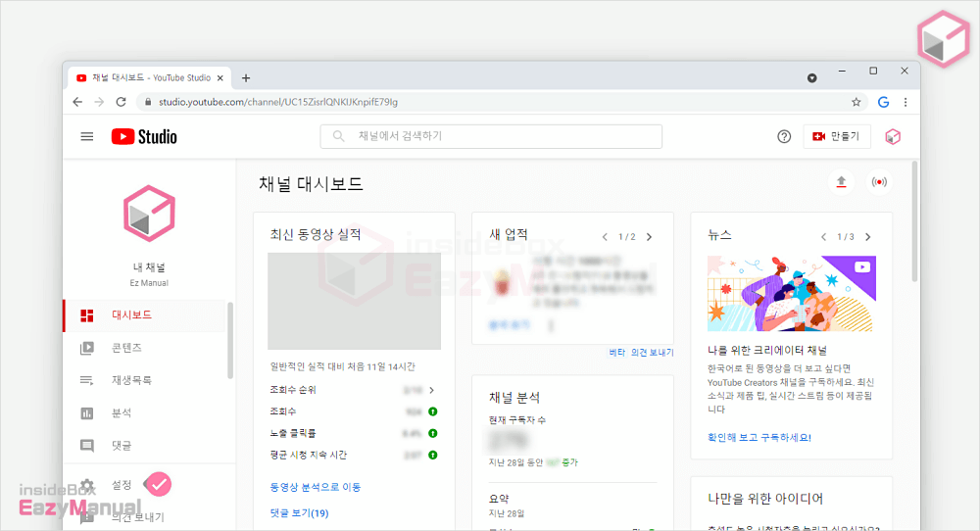Click the 동영상 분석으로 이동 link
Viewport: 980px width, 531px height.
(315, 487)
